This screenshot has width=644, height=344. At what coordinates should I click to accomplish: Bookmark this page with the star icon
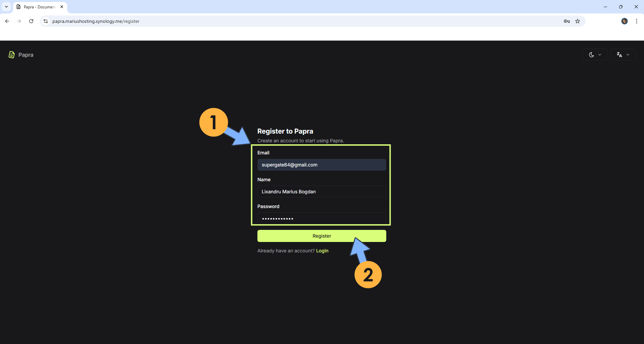[578, 21]
